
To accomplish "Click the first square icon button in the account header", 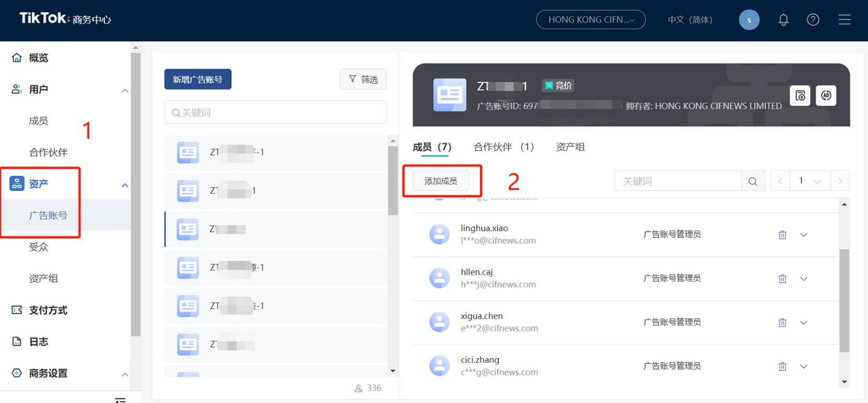I will pos(800,96).
